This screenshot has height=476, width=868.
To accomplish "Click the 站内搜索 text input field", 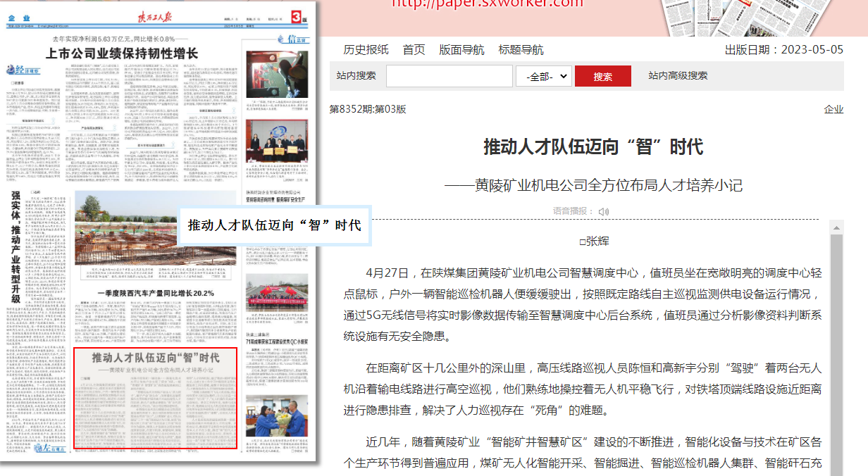I will [449, 76].
